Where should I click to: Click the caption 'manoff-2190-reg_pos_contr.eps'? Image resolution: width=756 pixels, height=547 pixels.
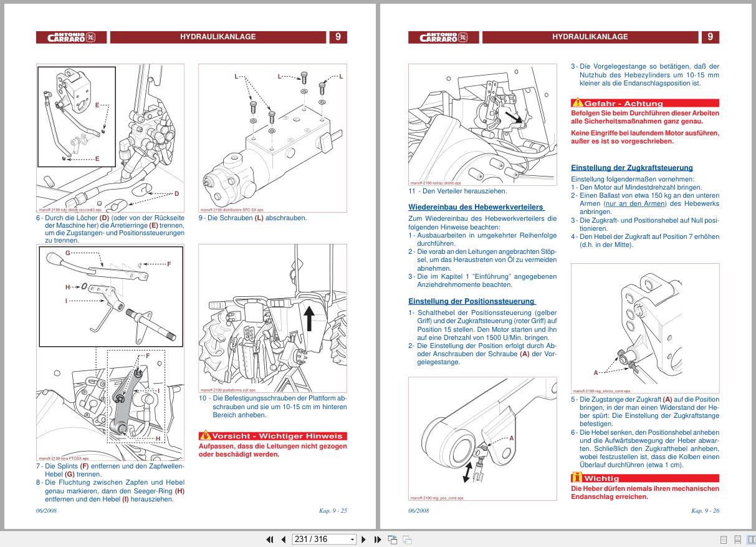(437, 498)
